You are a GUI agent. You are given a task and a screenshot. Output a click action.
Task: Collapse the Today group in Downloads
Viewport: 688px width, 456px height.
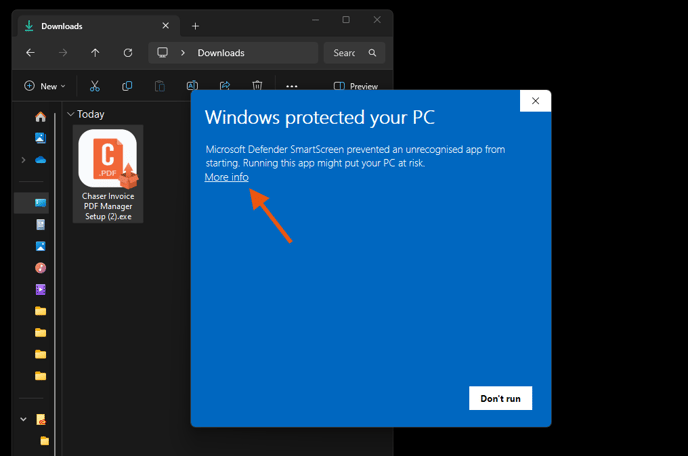click(x=70, y=114)
